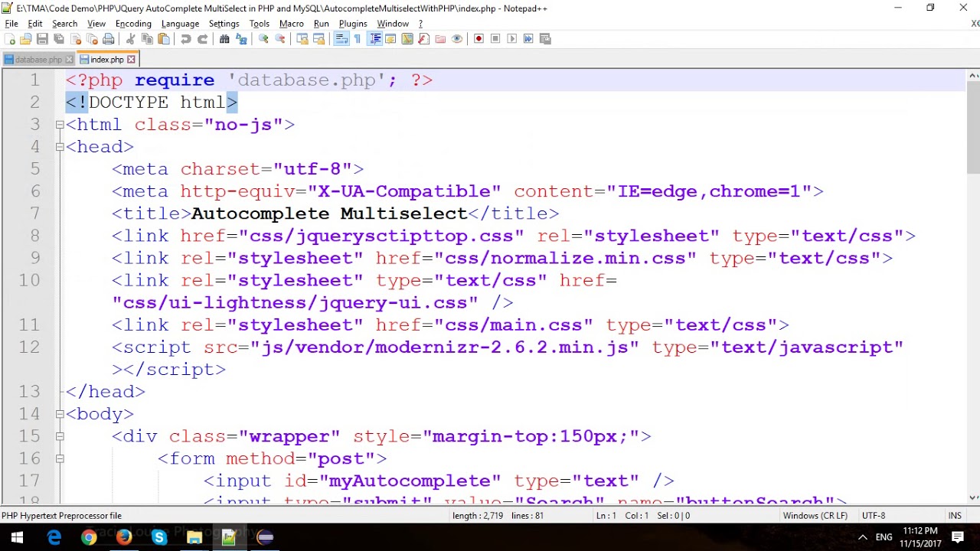Screen dimensions: 980x551
Task: Open the Search menu
Action: point(64,24)
